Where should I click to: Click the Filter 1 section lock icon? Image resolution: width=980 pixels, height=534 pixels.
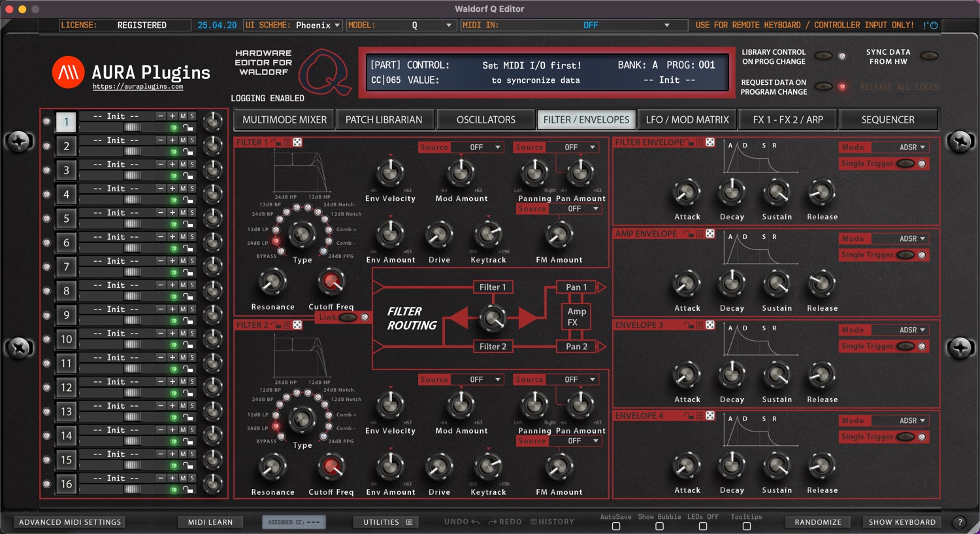[276, 142]
